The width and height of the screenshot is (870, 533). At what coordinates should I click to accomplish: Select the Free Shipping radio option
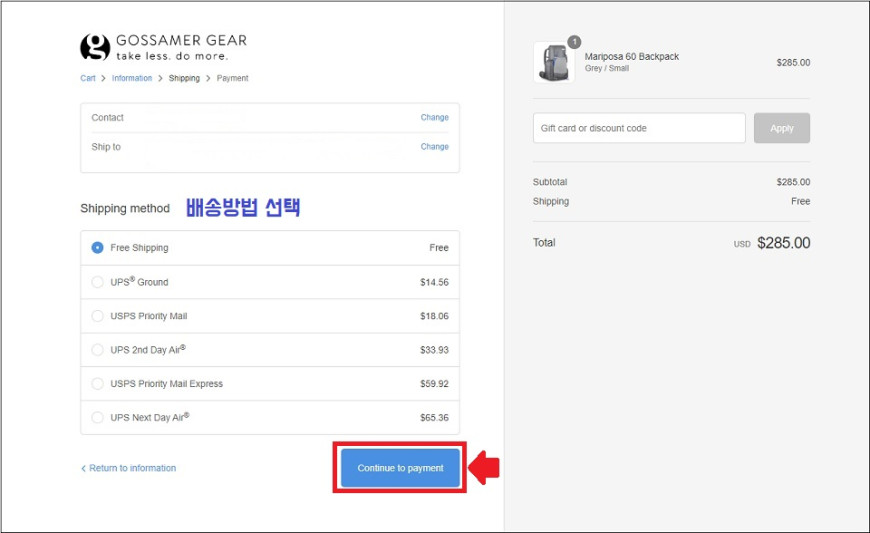97,247
